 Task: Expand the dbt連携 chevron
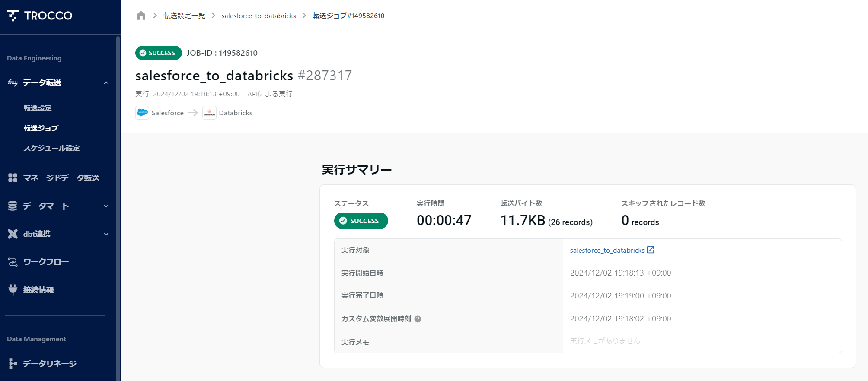point(106,234)
